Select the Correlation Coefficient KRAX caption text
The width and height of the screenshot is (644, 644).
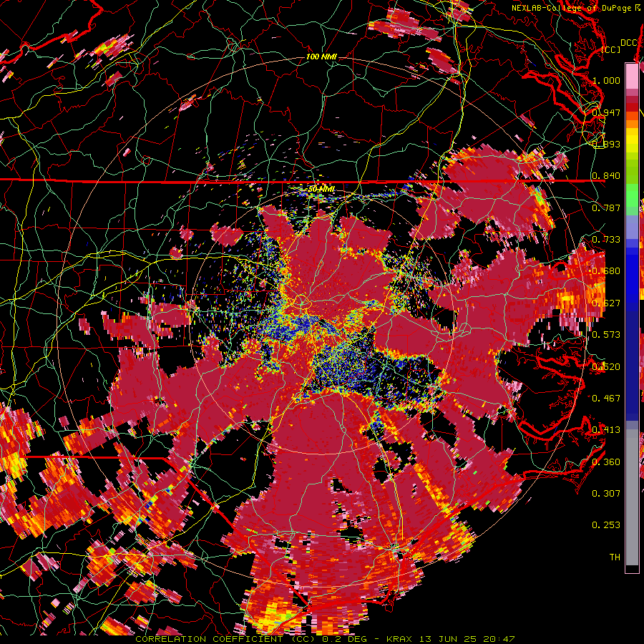tap(325, 639)
